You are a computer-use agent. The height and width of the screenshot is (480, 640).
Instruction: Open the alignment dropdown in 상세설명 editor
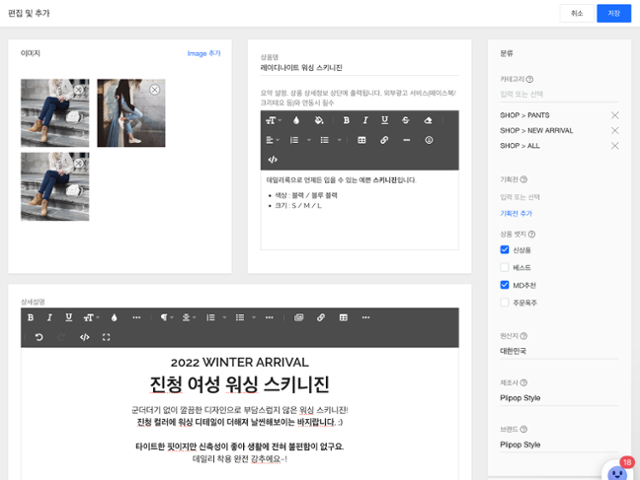189,318
